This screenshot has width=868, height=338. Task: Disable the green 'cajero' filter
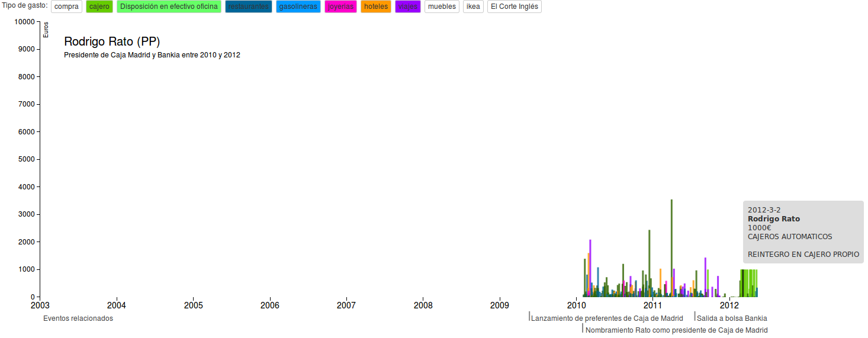[99, 7]
